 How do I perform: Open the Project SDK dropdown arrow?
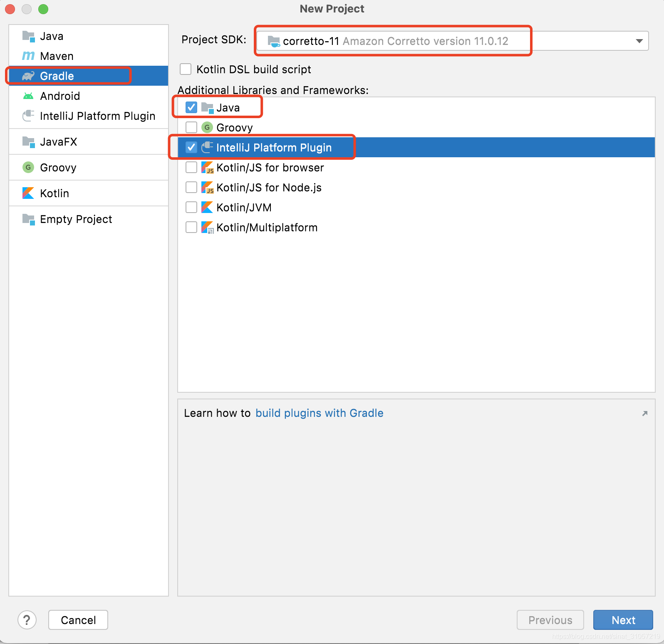point(639,41)
